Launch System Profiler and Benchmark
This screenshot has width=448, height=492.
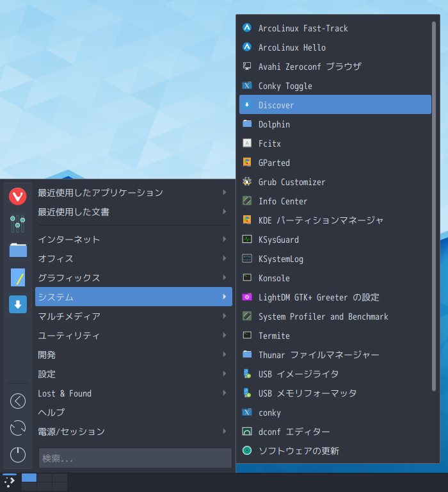[x=335, y=316]
